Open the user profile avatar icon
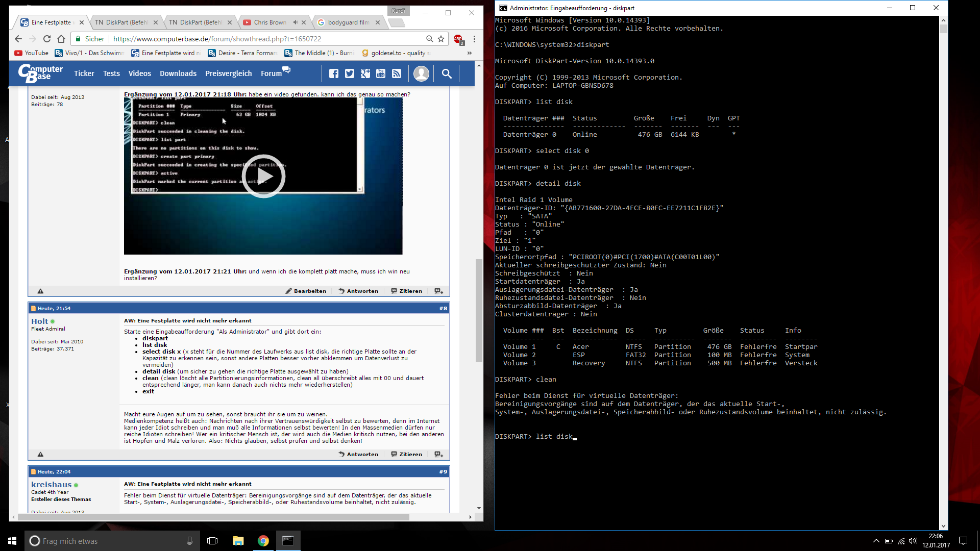Viewport: 980px width, 551px height. click(x=421, y=73)
